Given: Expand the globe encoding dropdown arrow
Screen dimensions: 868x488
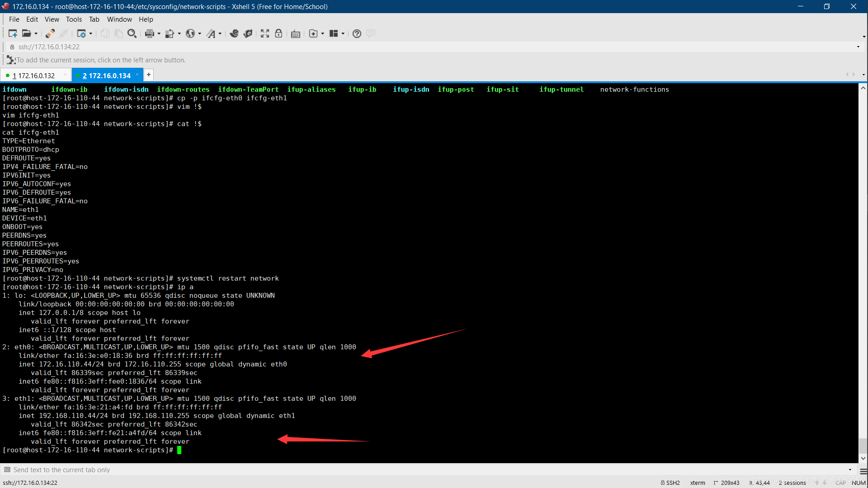Looking at the screenshot, I should (x=200, y=33).
